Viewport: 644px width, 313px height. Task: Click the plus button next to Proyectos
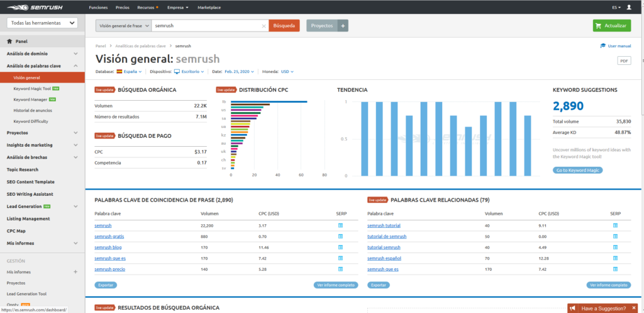(343, 25)
